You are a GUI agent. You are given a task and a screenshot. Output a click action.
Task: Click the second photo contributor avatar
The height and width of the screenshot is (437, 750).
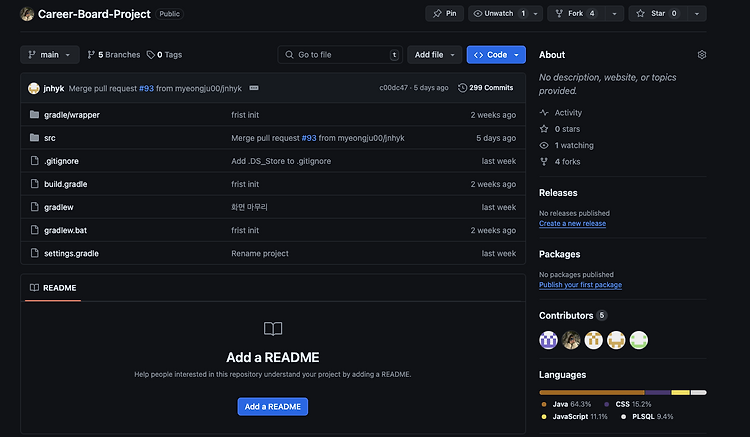pos(571,340)
